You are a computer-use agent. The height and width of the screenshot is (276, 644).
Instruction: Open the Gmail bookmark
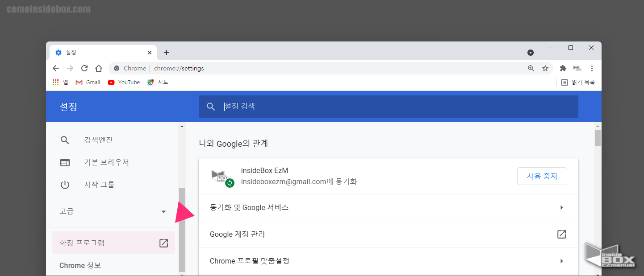pyautogui.click(x=88, y=82)
